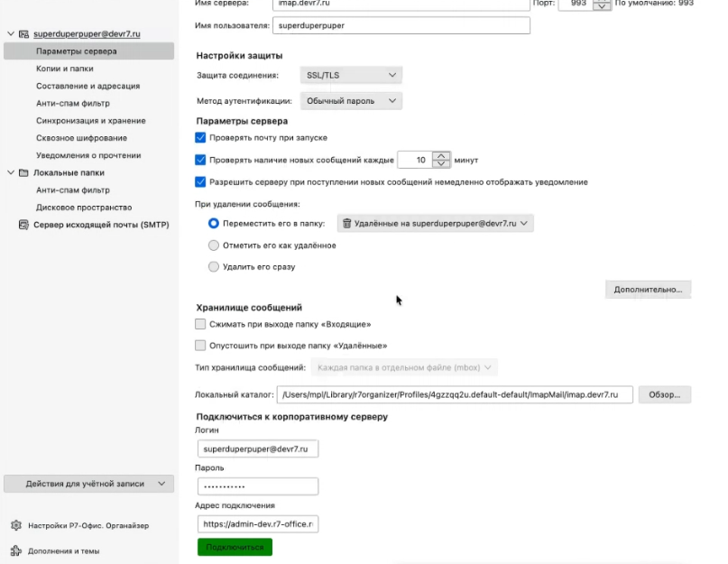The height and width of the screenshot is (564, 728).
Task: Enable compacting Inbox folder on exit
Action: point(201,324)
